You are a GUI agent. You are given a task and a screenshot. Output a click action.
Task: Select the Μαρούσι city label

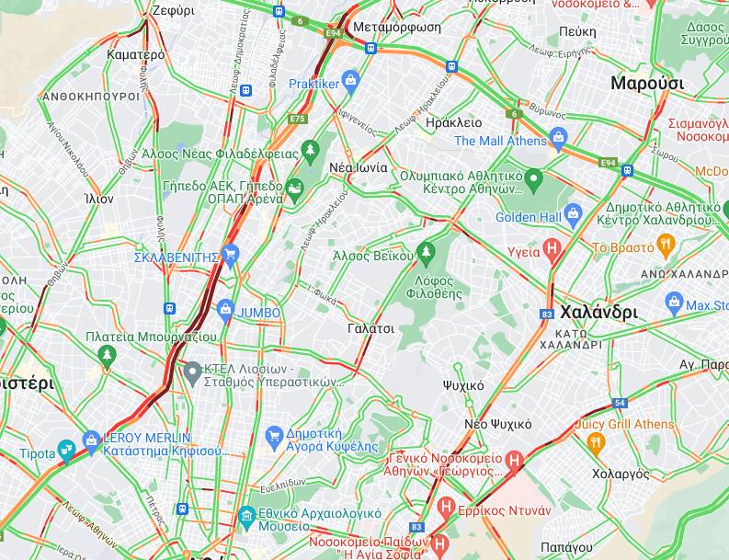point(647,84)
